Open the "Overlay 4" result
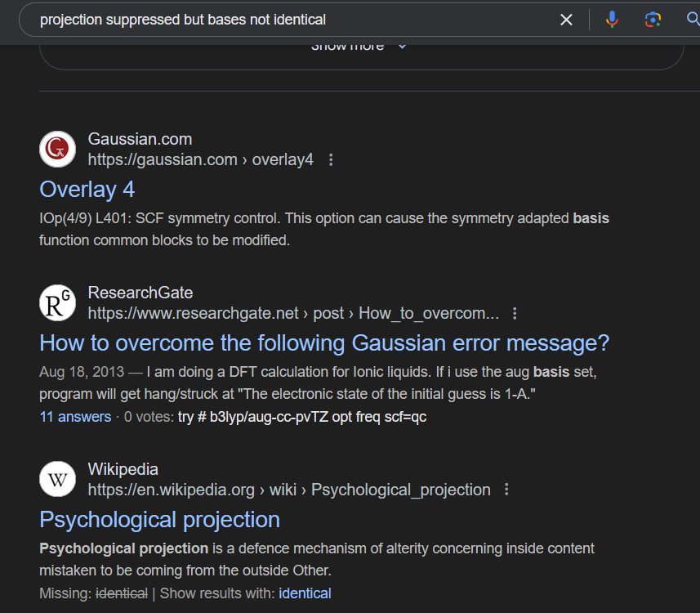The width and height of the screenshot is (700, 613). [87, 190]
